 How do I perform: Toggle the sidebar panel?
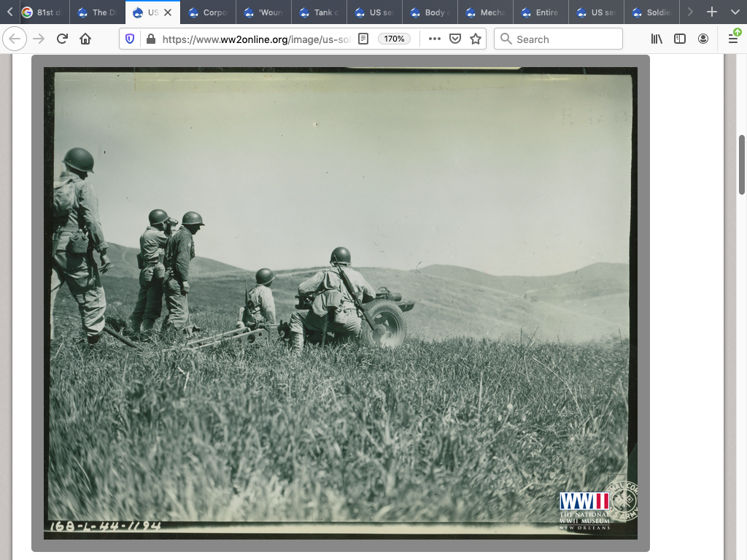(680, 39)
